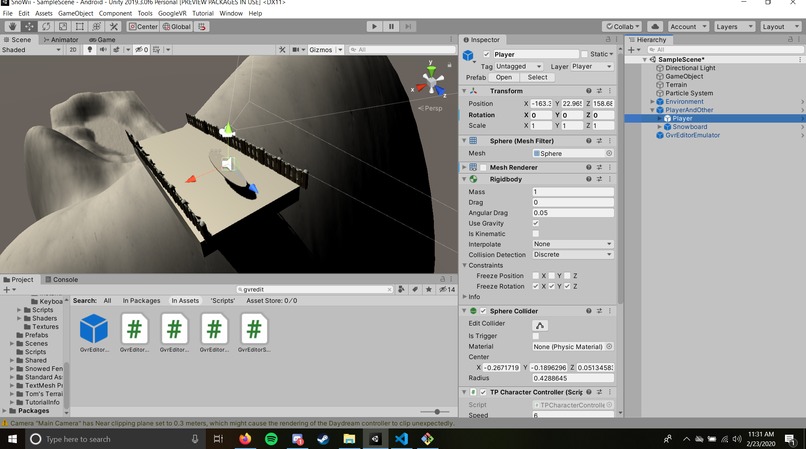Open the Shaded draw mode dropdown
Viewport: 806px width, 449px height.
(x=31, y=50)
